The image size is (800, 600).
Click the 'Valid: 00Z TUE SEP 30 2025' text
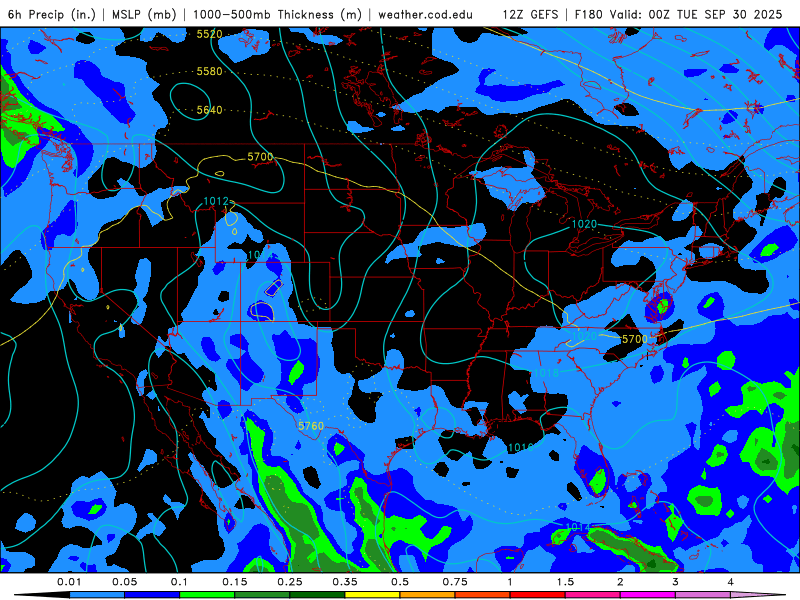[696, 14]
